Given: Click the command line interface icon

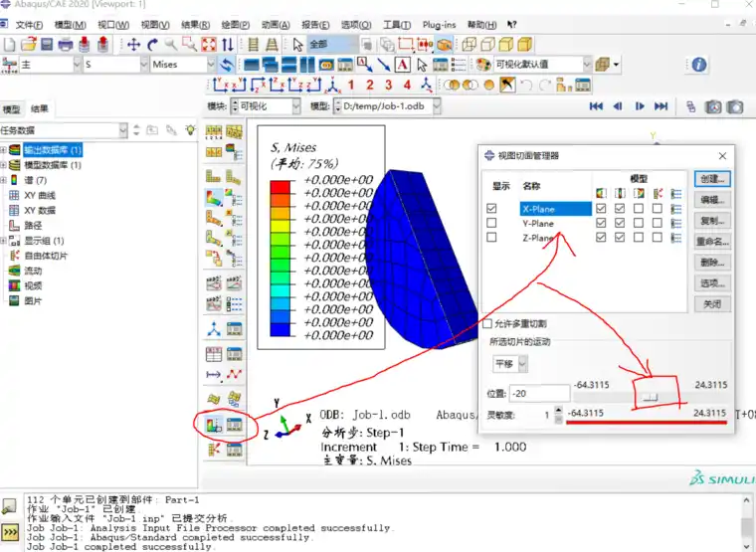Looking at the screenshot, I should (x=10, y=532).
